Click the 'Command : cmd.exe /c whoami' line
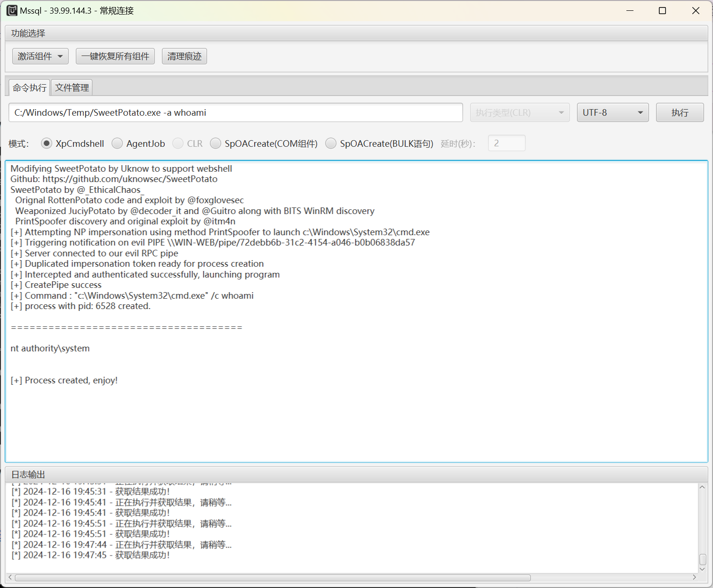Screen dimensions: 713x588 click(132, 295)
